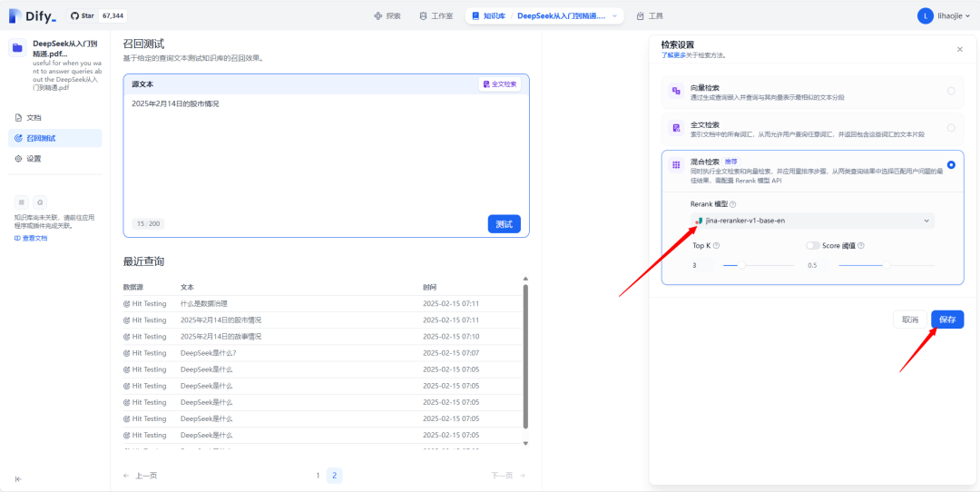The width and height of the screenshot is (980, 492).
Task: Click the 向量检索 vector search icon
Action: (676, 92)
